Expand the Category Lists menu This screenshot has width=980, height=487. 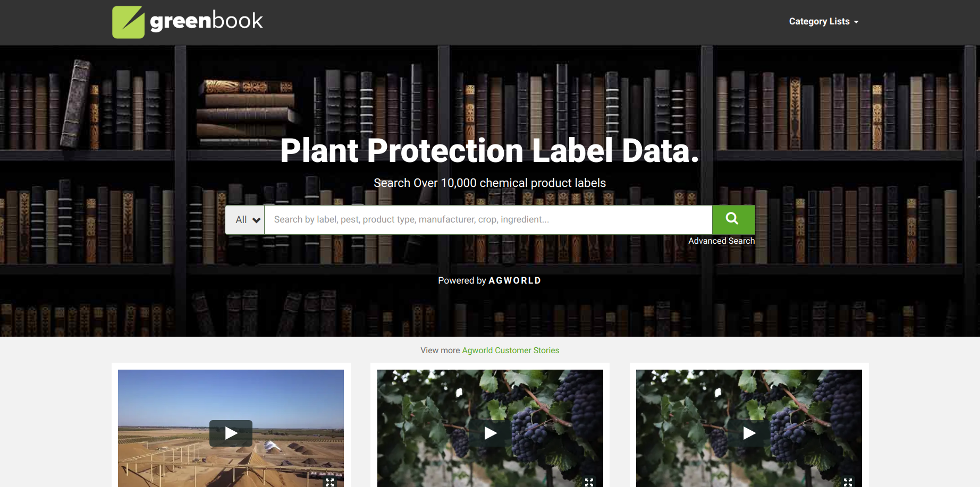(824, 22)
